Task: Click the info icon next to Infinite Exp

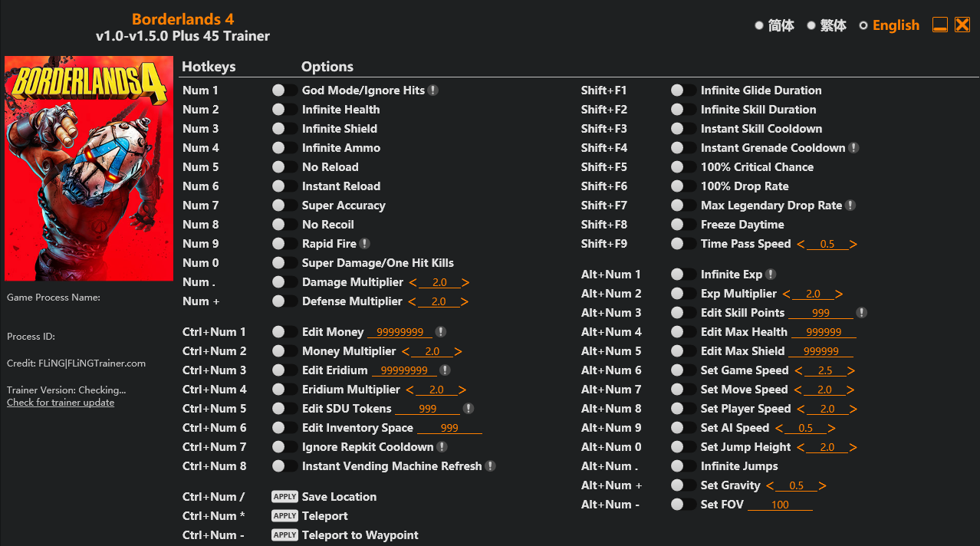Action: 771,275
